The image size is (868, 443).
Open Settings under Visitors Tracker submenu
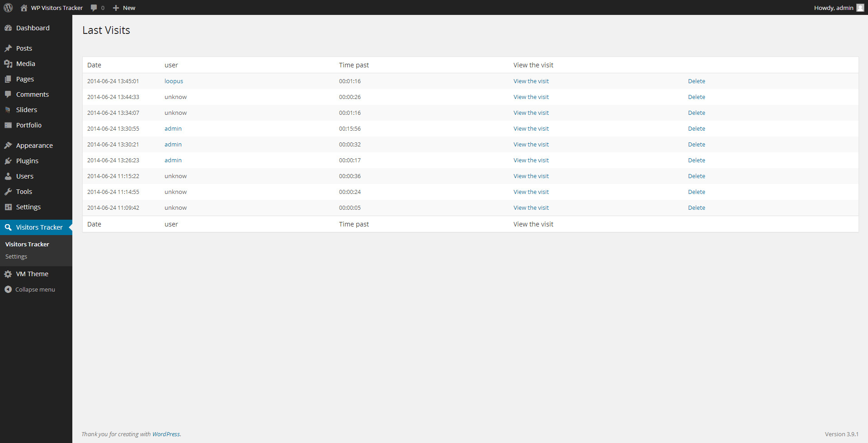pyautogui.click(x=16, y=256)
